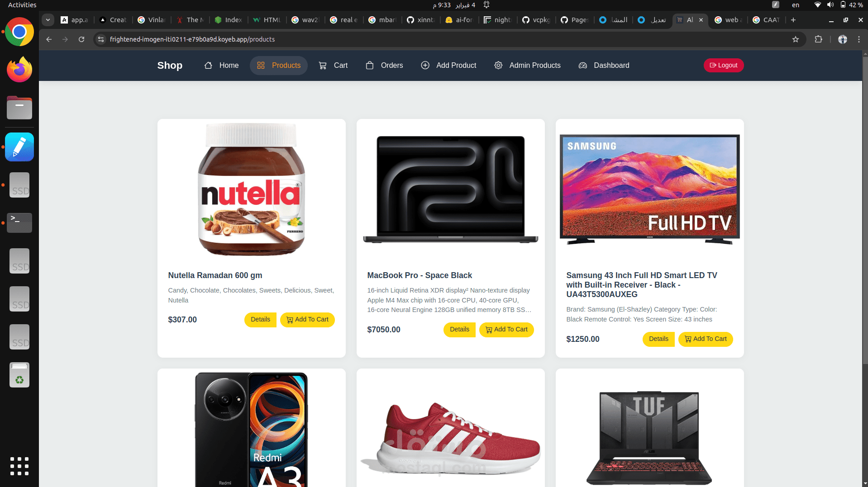Open Admin Products page
Image resolution: width=868 pixels, height=487 pixels.
527,65
